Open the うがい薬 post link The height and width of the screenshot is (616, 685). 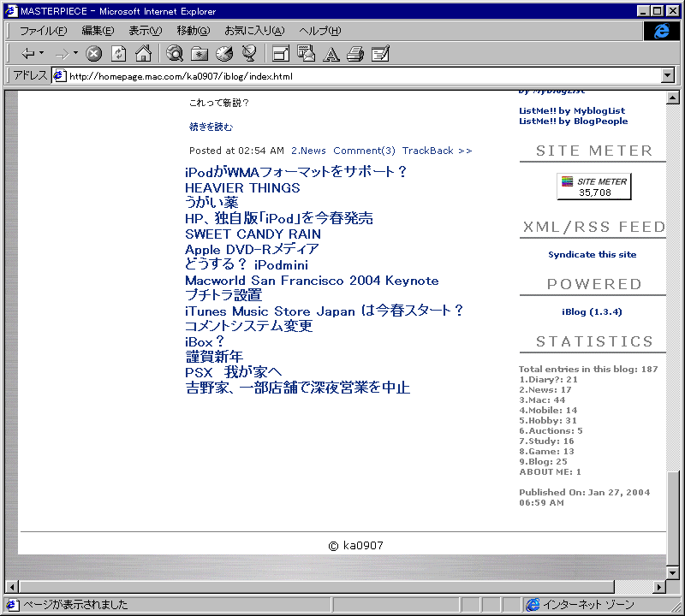coord(211,203)
